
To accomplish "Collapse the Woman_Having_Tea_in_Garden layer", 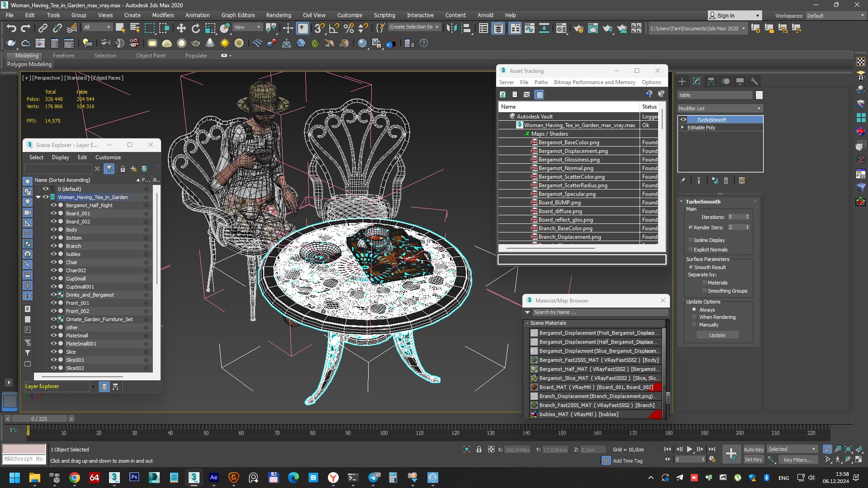I will [38, 197].
